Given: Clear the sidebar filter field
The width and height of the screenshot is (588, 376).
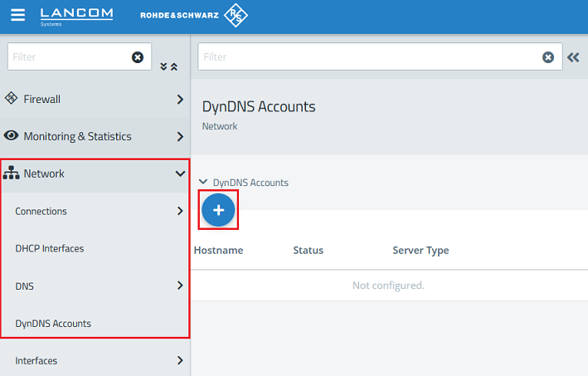Looking at the screenshot, I should pos(138,57).
